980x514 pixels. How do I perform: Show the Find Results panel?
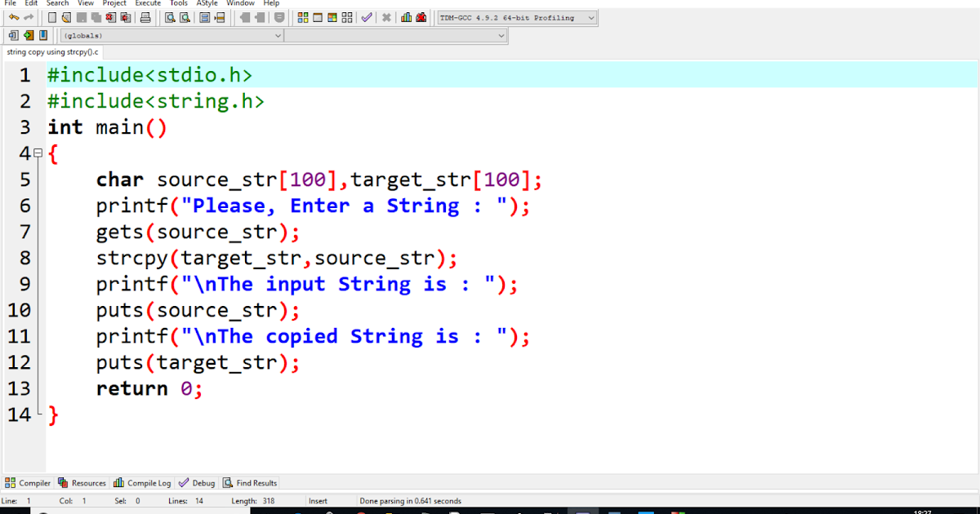point(249,482)
